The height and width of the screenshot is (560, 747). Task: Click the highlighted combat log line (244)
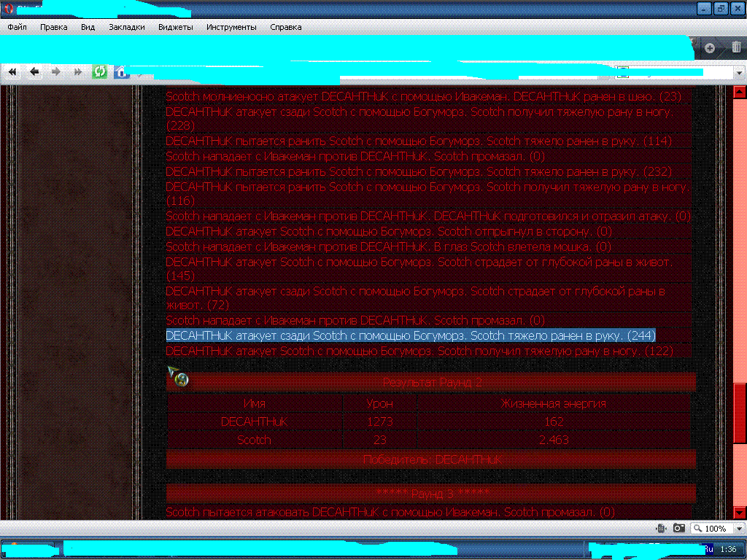click(x=410, y=335)
